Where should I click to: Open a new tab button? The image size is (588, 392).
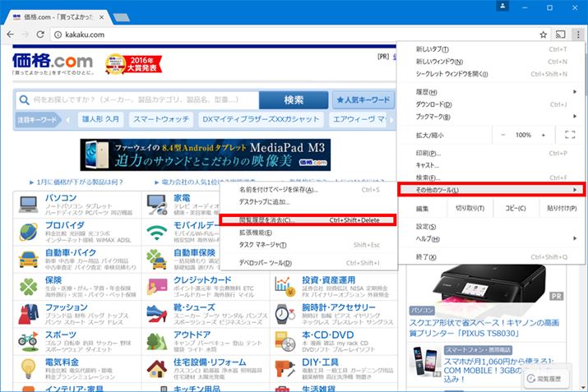coord(121,17)
